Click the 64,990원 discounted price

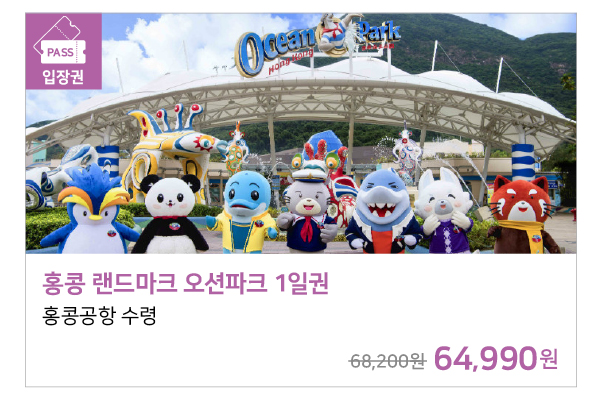tap(496, 358)
